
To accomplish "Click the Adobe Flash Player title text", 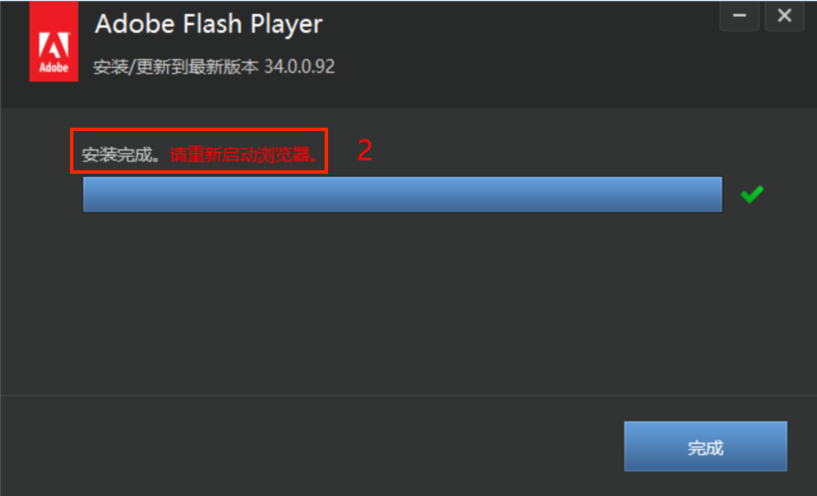I will coord(208,24).
